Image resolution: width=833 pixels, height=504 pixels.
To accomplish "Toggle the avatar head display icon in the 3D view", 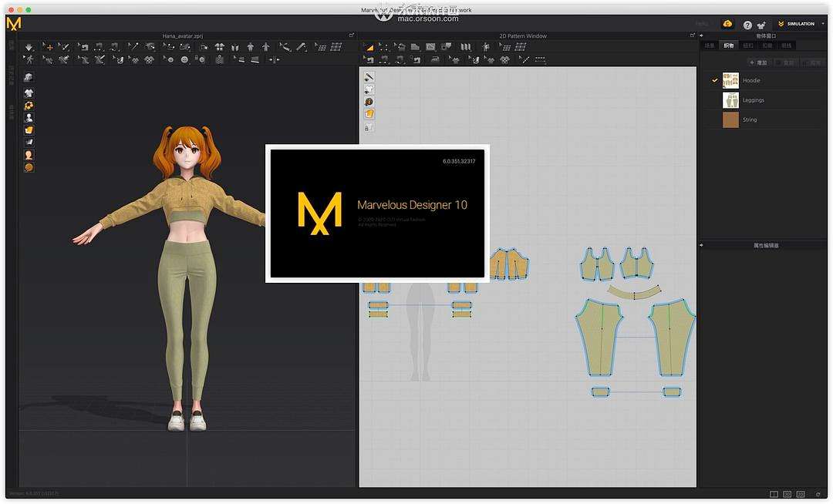I will 29,155.
